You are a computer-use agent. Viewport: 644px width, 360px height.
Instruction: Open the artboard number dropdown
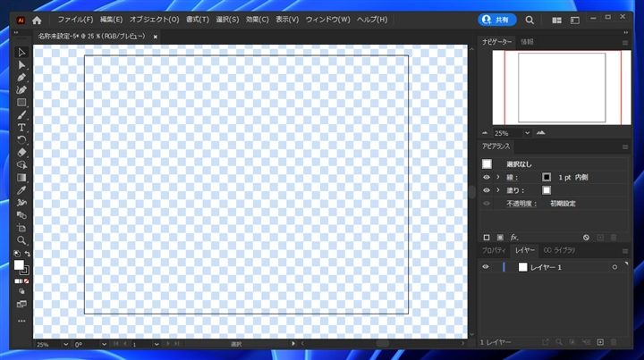pyautogui.click(x=157, y=345)
